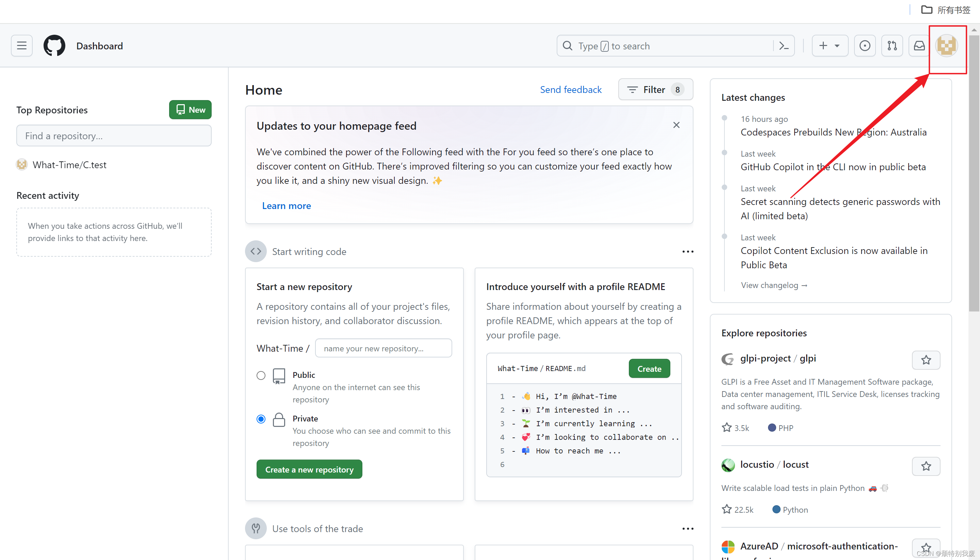Open the command palette icon in search bar
Screen dimensions: 980x560
pos(784,45)
